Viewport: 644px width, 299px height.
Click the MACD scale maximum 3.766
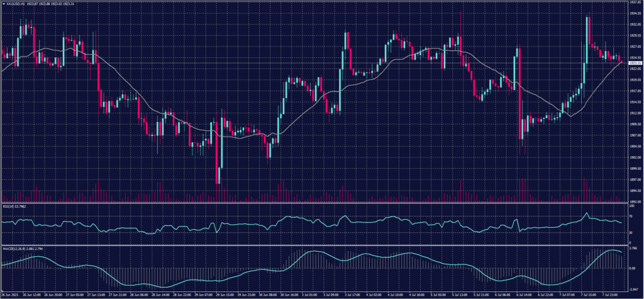click(x=633, y=249)
